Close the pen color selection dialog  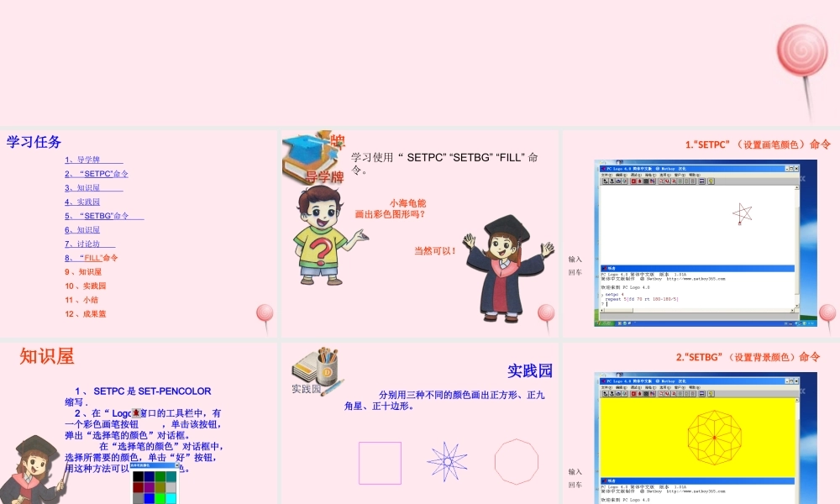coord(177,465)
